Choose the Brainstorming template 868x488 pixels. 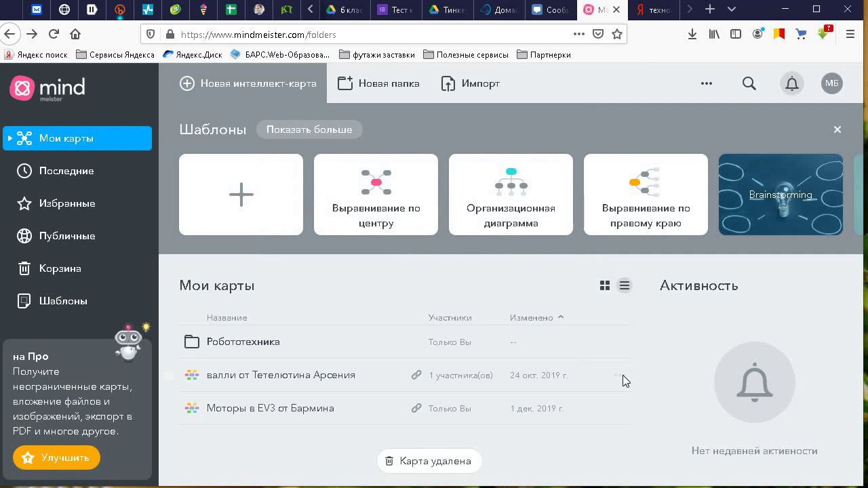(781, 195)
